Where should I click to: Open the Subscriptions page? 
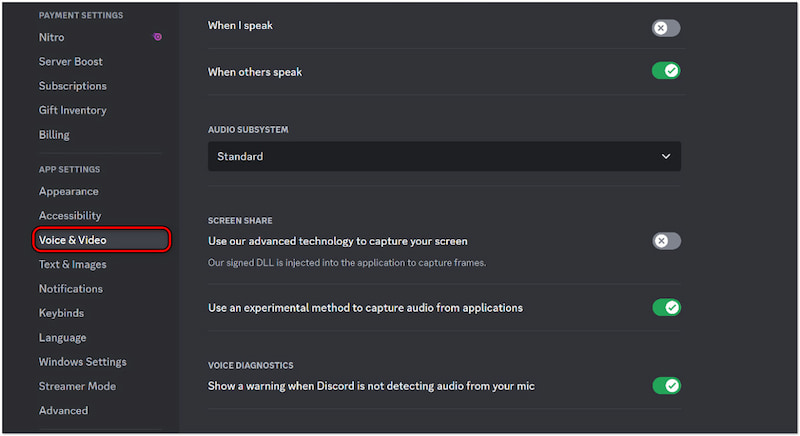pos(71,85)
